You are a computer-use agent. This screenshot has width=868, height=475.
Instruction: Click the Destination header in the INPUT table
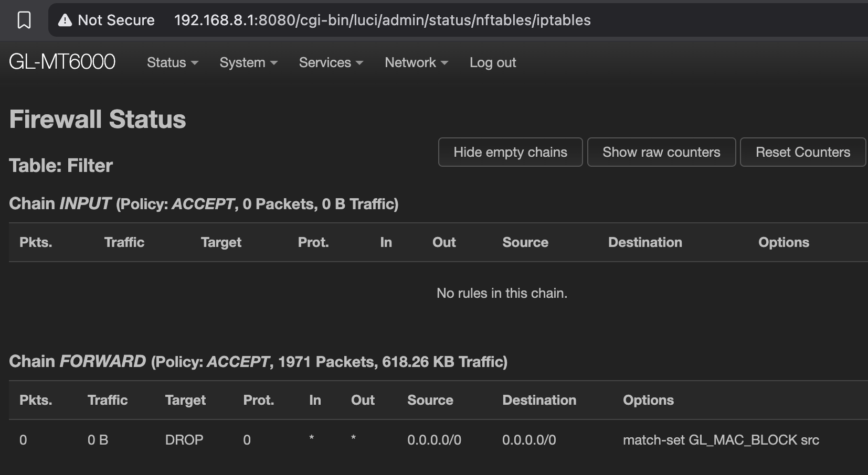(645, 242)
